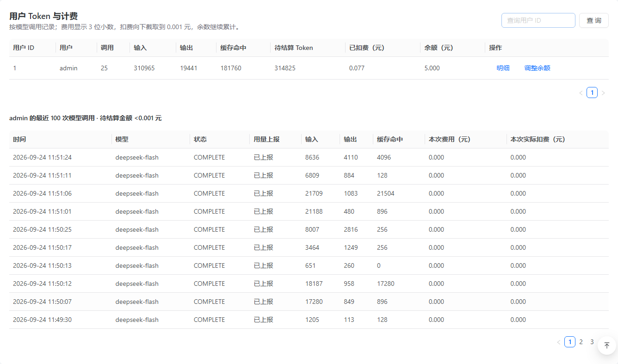Viewport: 618px width, 364px height.
Task: Click cache hit value 21504
Action: tap(386, 193)
